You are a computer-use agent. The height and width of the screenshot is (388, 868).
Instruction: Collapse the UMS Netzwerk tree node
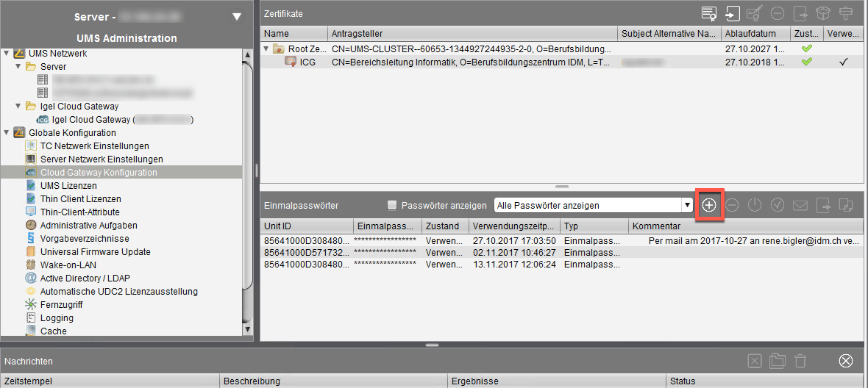pyautogui.click(x=7, y=54)
